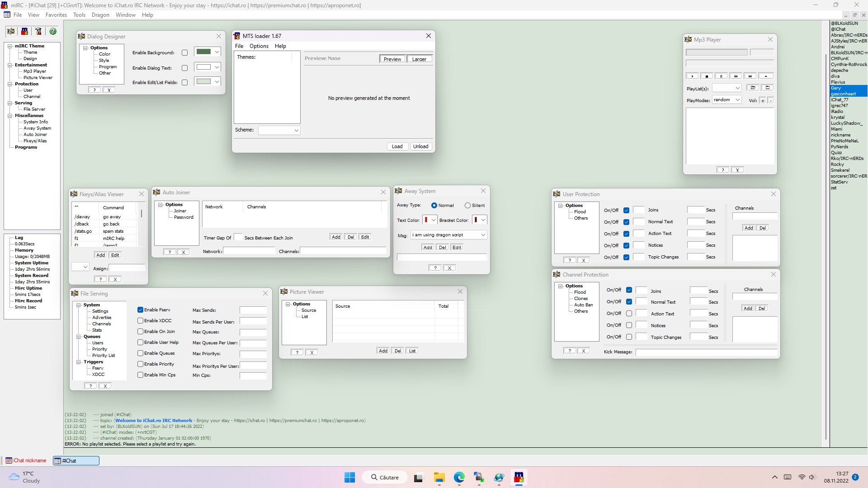Stop playback in Mp3 Player

point(707,76)
